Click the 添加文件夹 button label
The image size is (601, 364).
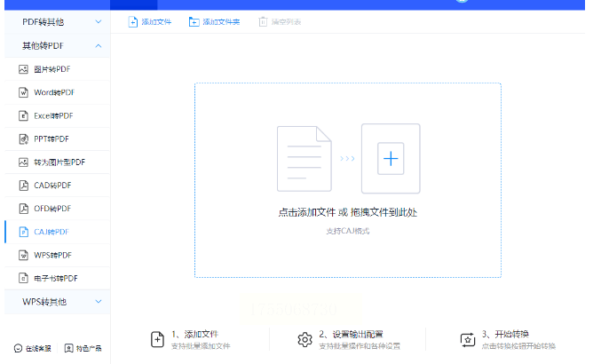click(x=221, y=22)
